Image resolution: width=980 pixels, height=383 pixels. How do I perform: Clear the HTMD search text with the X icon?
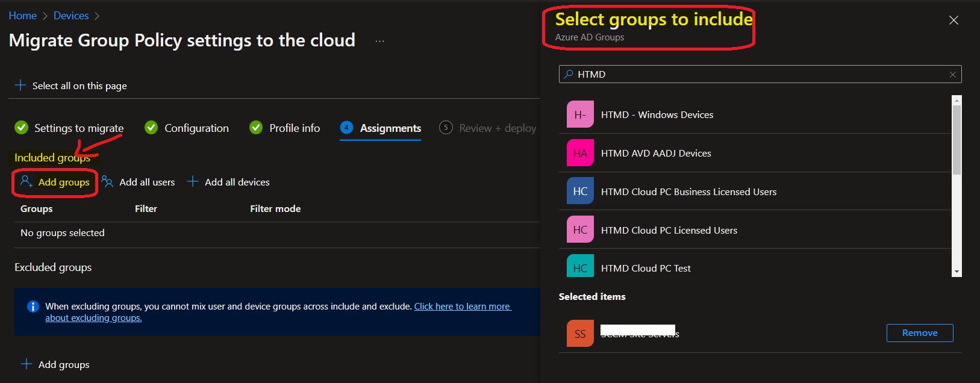[x=953, y=75]
